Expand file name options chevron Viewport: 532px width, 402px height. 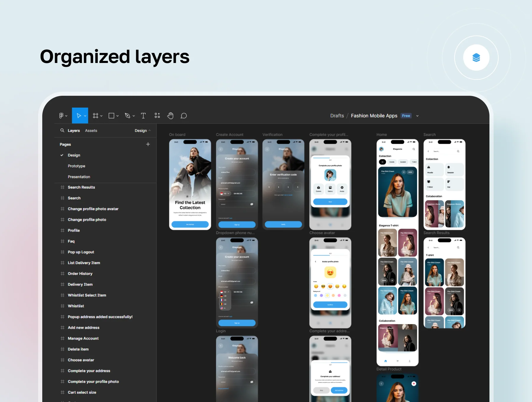(417, 116)
